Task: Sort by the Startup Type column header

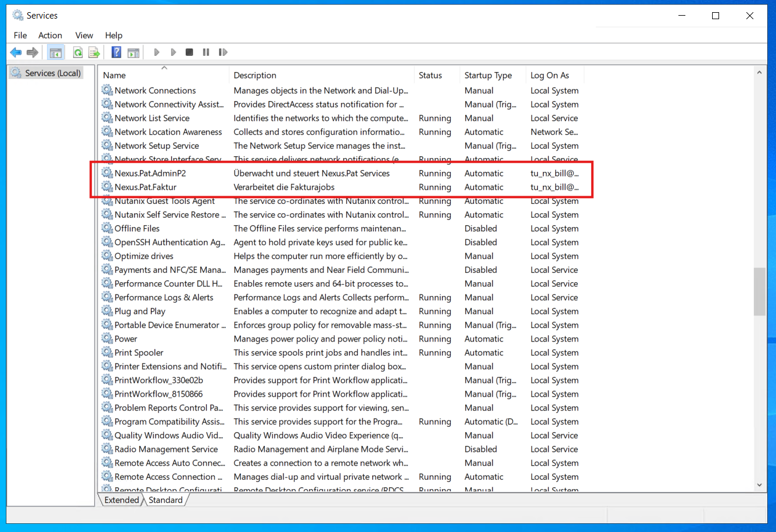Action: (x=488, y=75)
